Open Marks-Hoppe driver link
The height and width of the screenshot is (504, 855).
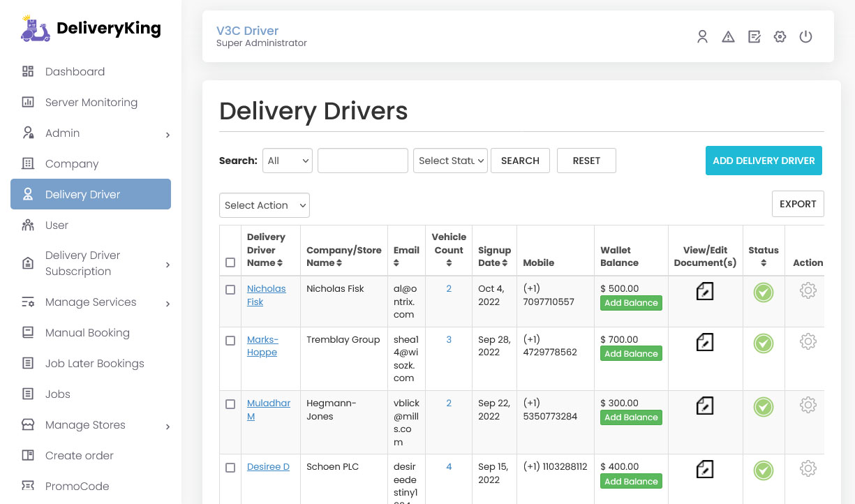pyautogui.click(x=262, y=346)
